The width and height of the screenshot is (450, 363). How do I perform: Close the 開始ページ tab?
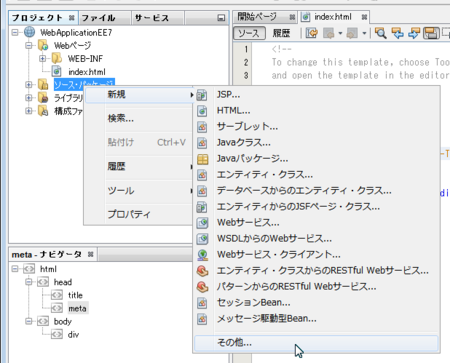pos(292,17)
